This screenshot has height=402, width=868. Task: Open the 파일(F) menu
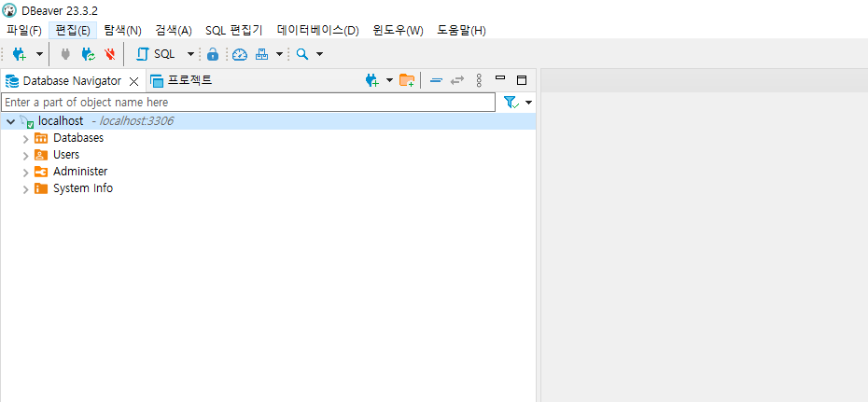click(24, 31)
